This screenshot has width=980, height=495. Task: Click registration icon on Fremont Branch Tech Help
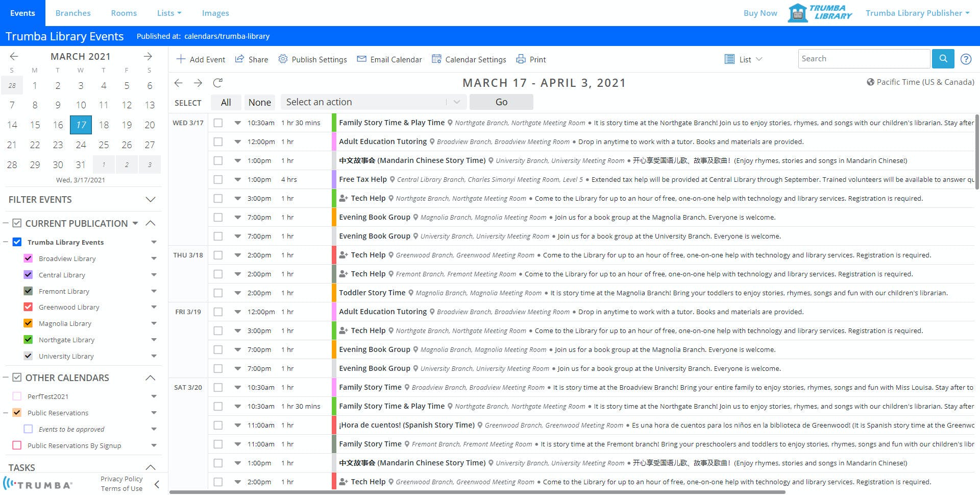pos(344,274)
